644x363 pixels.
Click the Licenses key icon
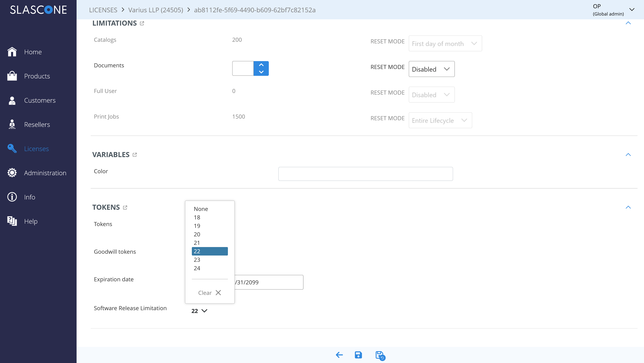(12, 148)
